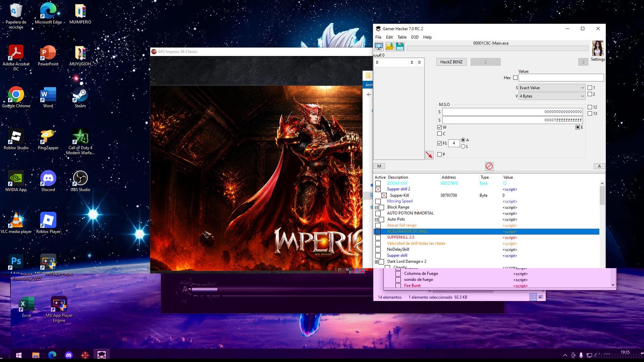Select the L radio button

463,146
